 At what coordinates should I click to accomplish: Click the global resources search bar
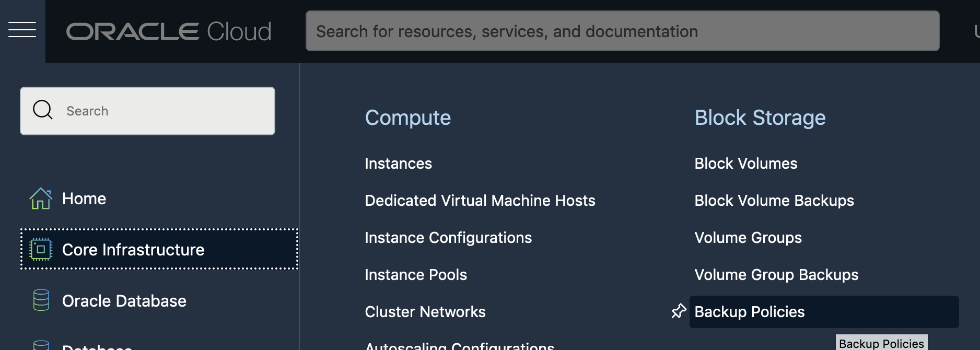coord(622,31)
